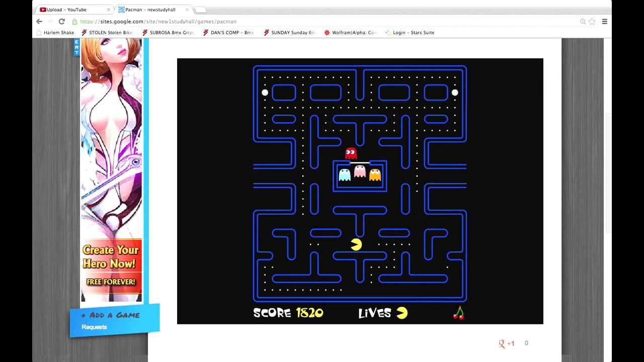Click the Google +1 button

tap(507, 343)
